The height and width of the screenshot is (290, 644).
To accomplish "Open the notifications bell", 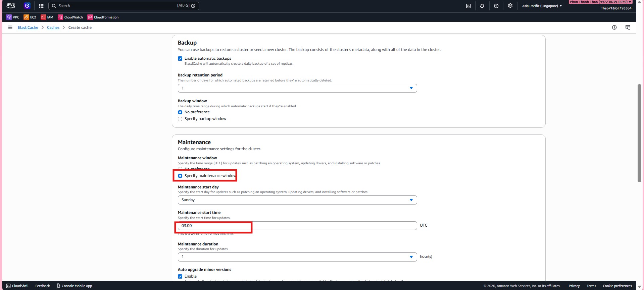I will 482,6.
